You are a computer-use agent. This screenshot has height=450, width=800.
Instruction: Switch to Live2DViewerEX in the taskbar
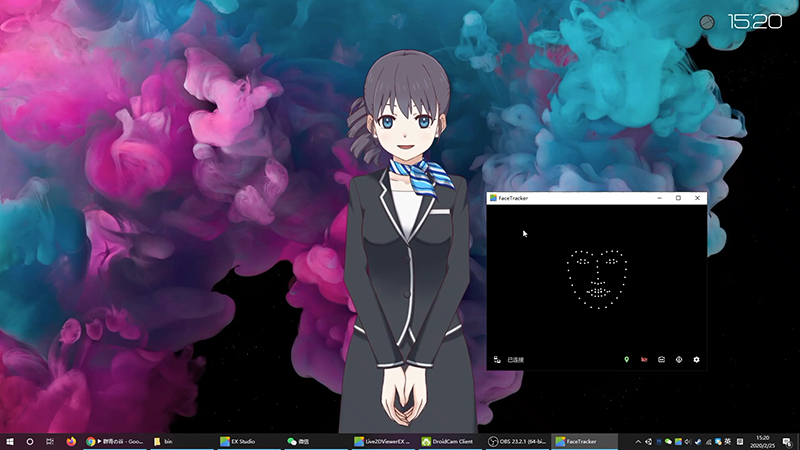(383, 441)
